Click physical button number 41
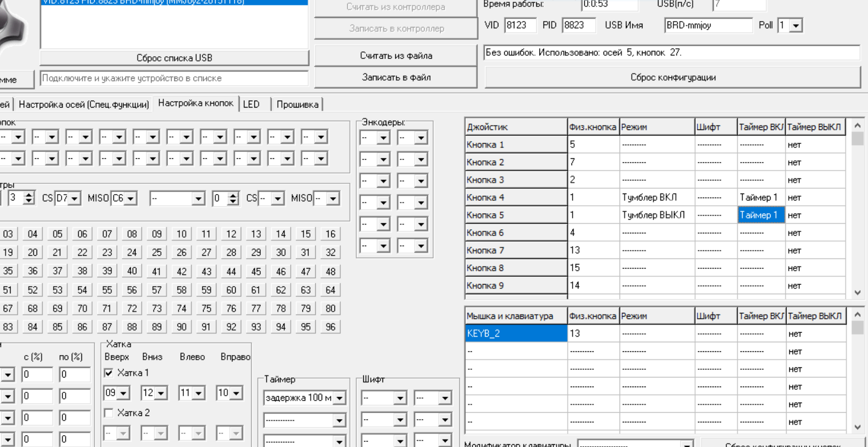 point(156,271)
